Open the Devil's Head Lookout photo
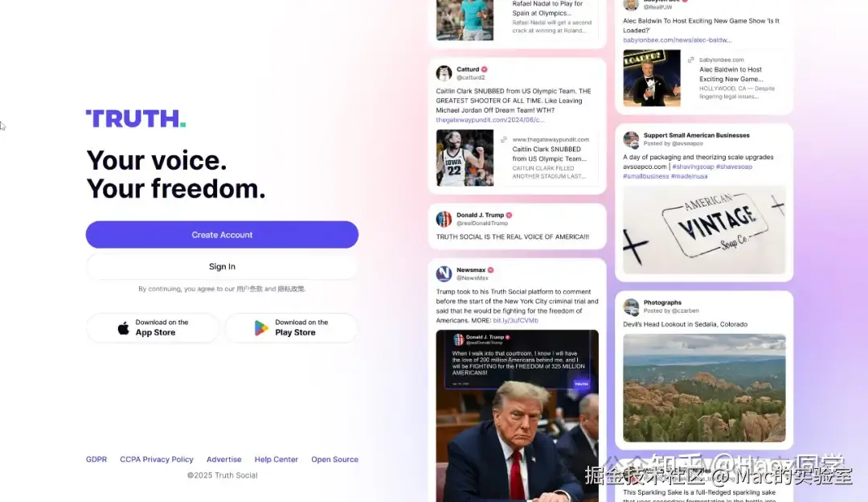 tap(704, 388)
